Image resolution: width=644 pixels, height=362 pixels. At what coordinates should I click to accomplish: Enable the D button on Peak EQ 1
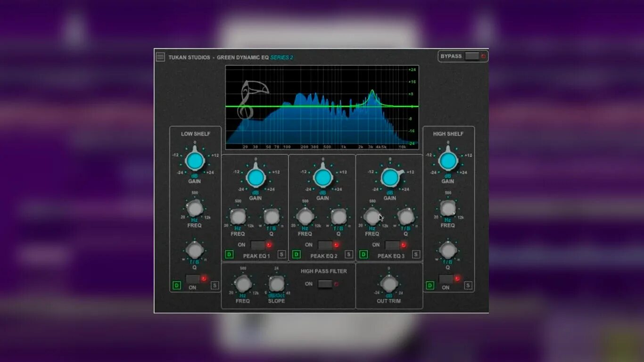[x=229, y=255]
